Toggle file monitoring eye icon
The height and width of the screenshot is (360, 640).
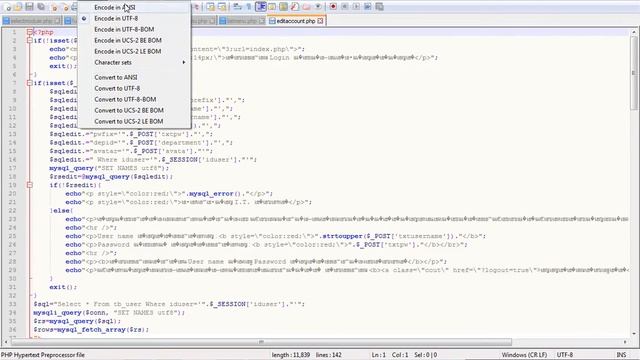[318, 7]
